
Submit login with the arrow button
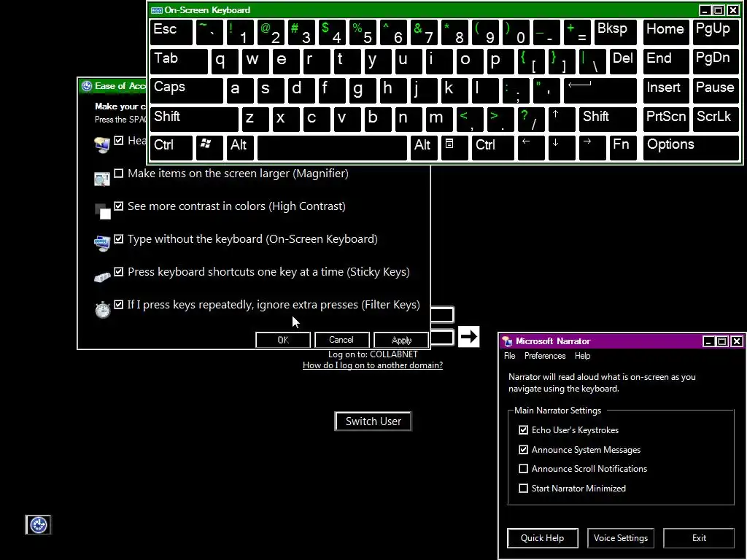468,337
